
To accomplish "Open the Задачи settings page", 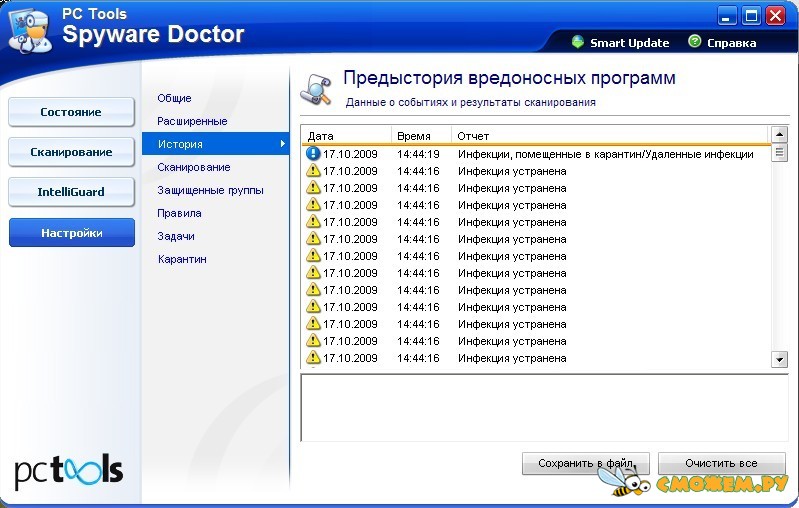I will [x=176, y=236].
